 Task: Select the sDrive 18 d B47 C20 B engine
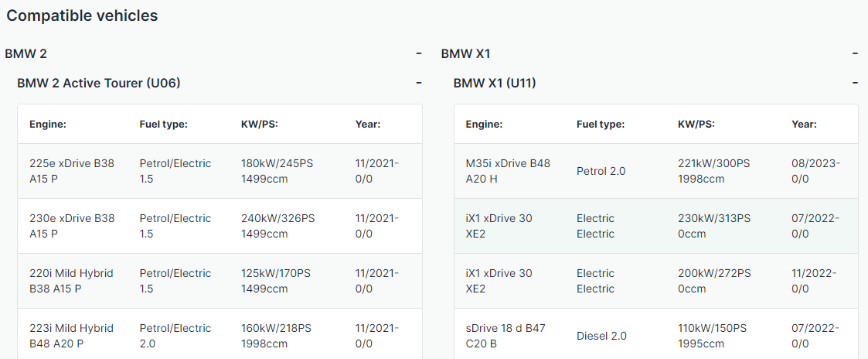(505, 336)
